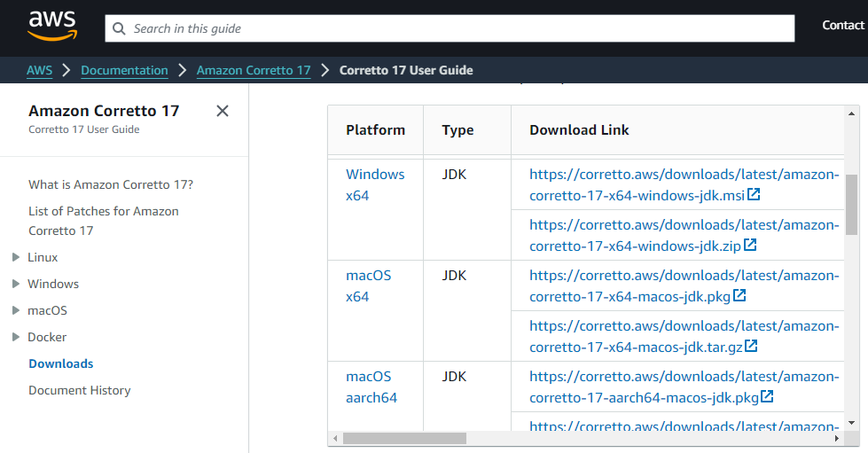Expand the macOS section
The height and width of the screenshot is (453, 868).
(x=16, y=310)
